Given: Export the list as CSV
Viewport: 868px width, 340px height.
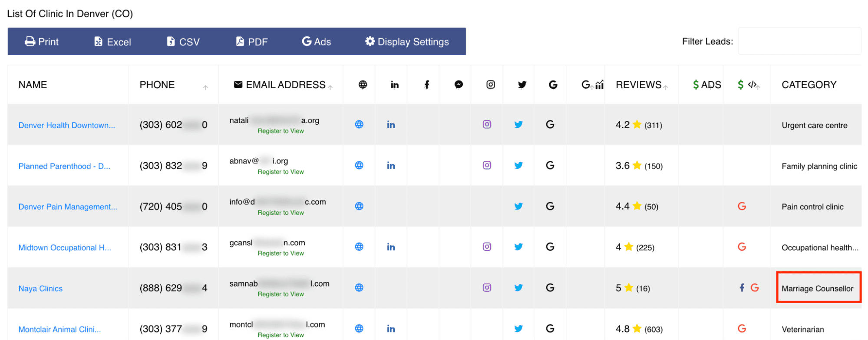Looking at the screenshot, I should click(183, 42).
